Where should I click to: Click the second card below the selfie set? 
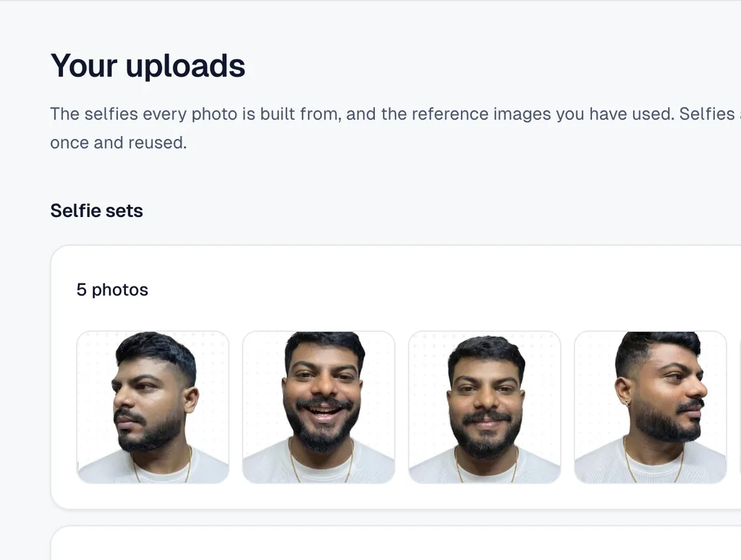[x=396, y=543]
